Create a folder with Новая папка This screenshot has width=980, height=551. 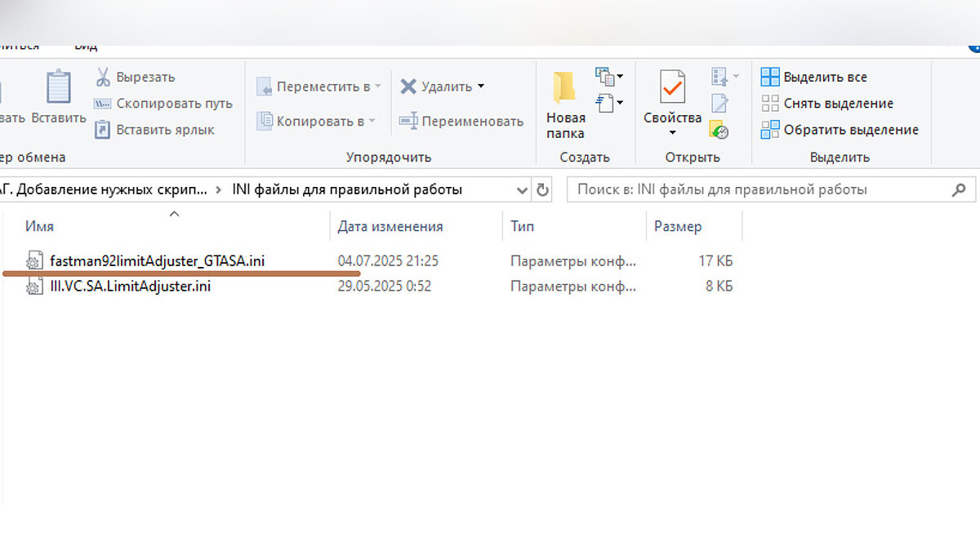[565, 106]
